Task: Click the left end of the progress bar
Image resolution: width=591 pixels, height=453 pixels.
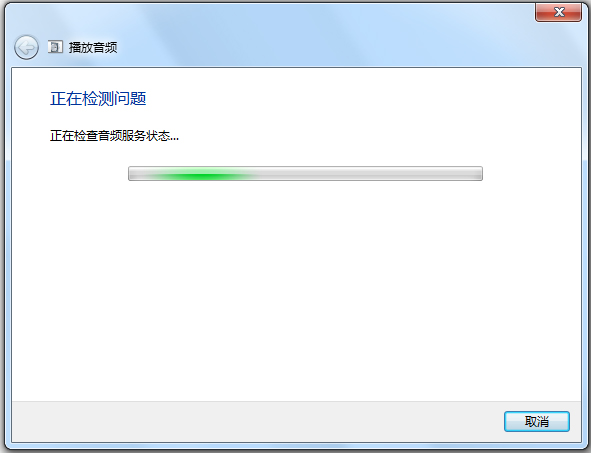Action: point(134,174)
